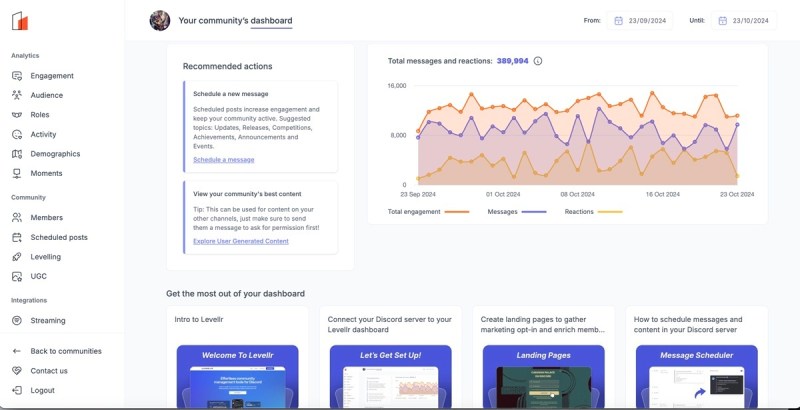
Task: Go to Scheduled posts
Action: click(x=59, y=237)
